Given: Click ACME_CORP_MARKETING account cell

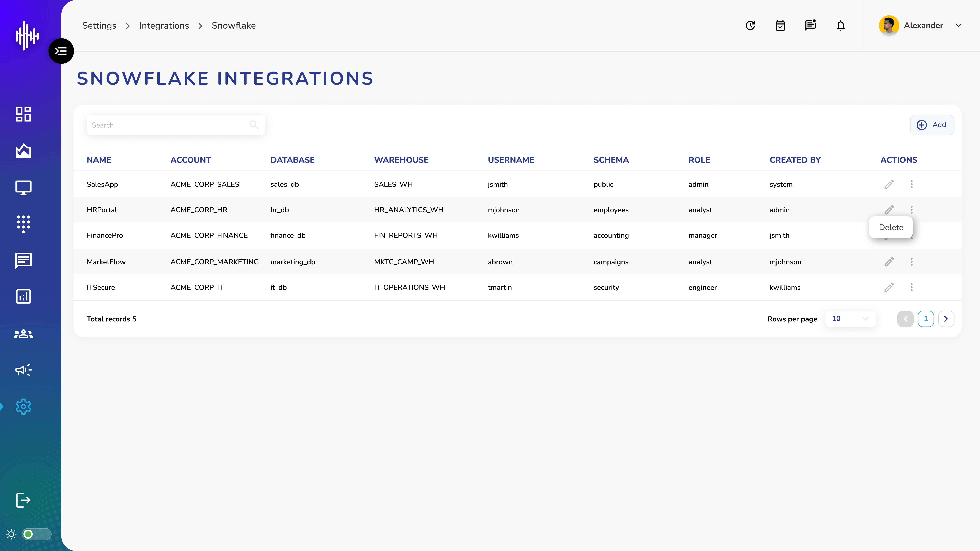Looking at the screenshot, I should [x=215, y=262].
